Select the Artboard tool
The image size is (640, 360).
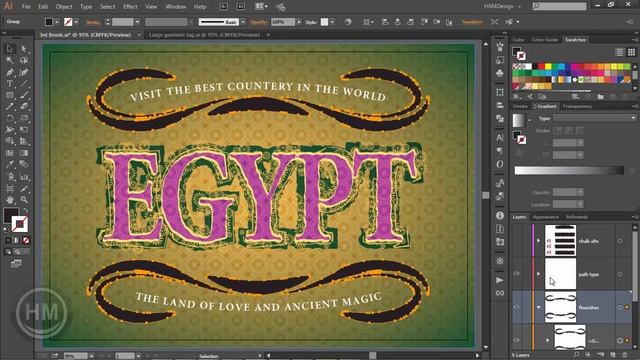(x=10, y=189)
